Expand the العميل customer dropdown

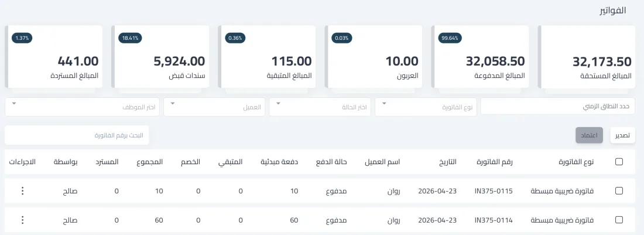pos(214,107)
